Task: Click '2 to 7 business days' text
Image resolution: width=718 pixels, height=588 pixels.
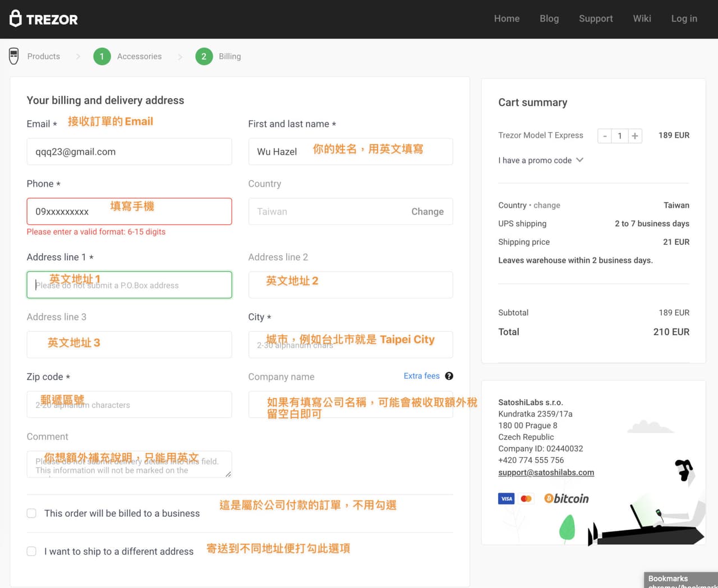Action: click(652, 224)
